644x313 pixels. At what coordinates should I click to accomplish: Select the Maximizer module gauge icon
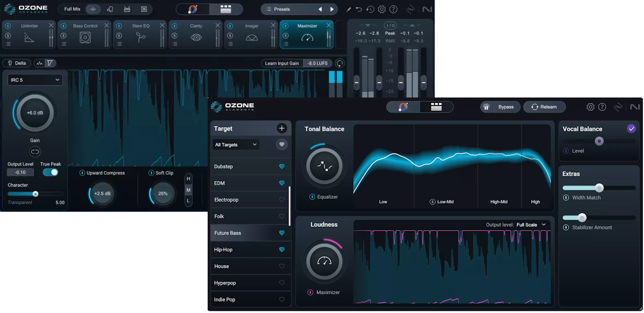307,38
